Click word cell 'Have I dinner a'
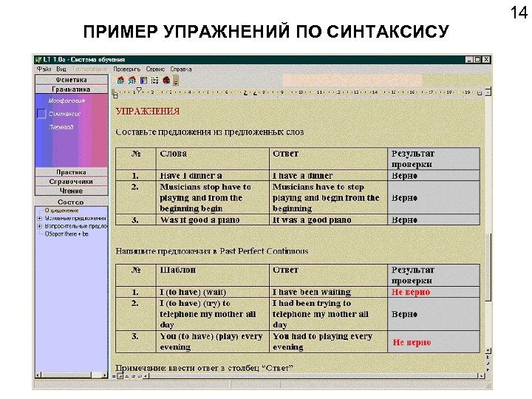Screen dimensions: 532x399 [x=213, y=175]
